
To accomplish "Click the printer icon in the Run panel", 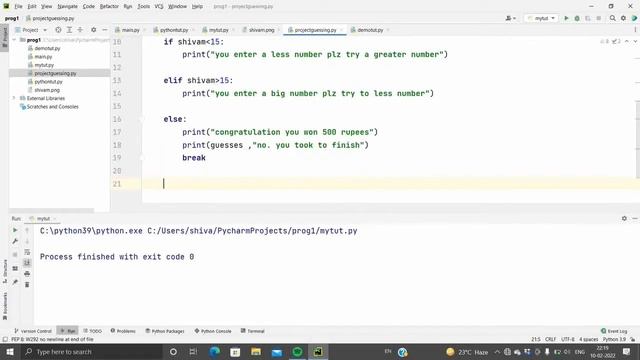I will [x=27, y=273].
